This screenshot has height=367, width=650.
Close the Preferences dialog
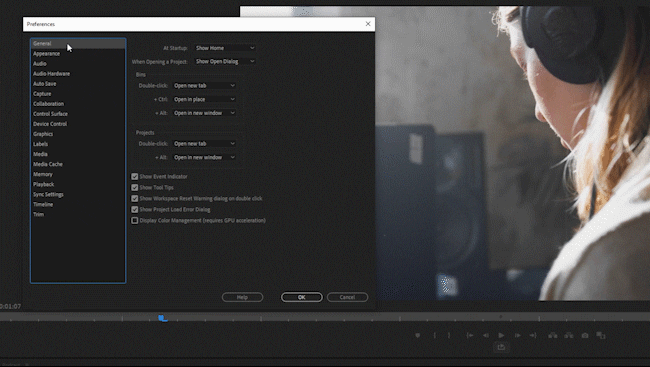pos(368,24)
